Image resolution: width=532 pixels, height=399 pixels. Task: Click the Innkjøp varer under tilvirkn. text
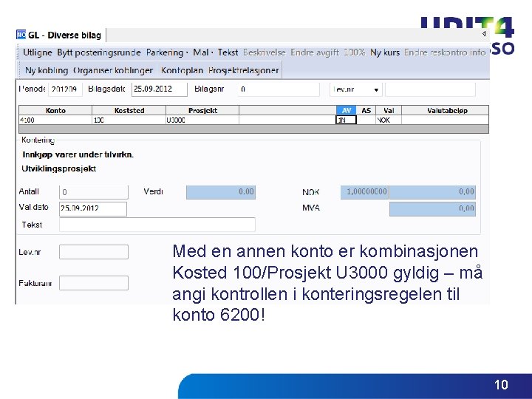tap(78, 154)
